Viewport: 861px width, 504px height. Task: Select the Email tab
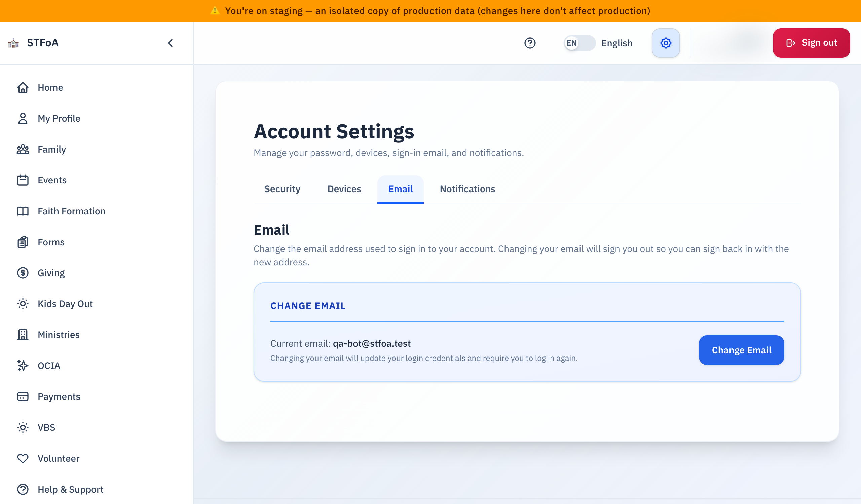(400, 189)
